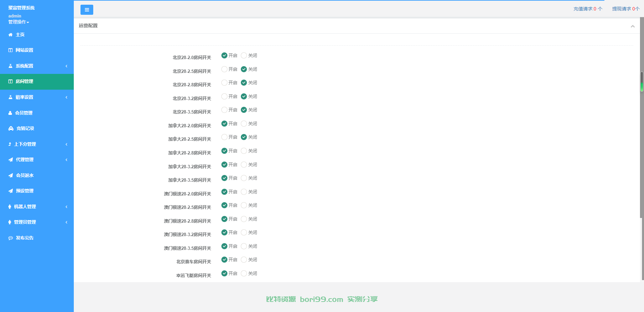
Task: Select 关闭 for 澳门极速28-3.2房间开关
Action: point(244,232)
